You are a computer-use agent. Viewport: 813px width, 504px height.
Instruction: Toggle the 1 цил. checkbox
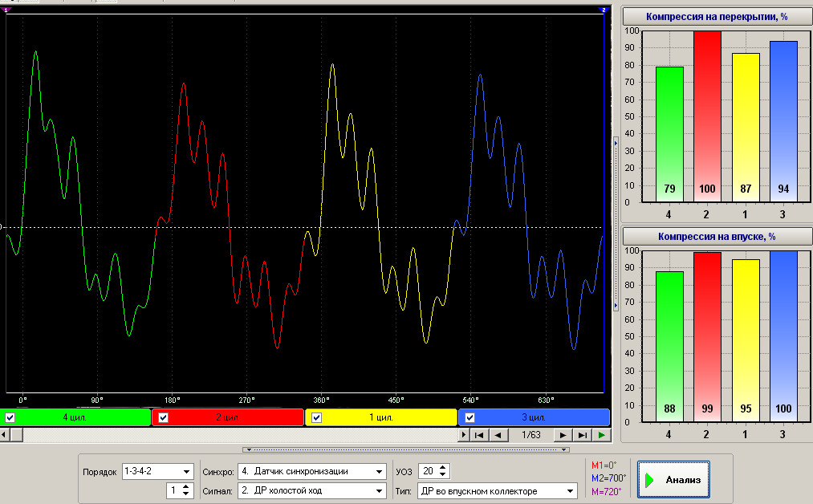click(x=317, y=417)
